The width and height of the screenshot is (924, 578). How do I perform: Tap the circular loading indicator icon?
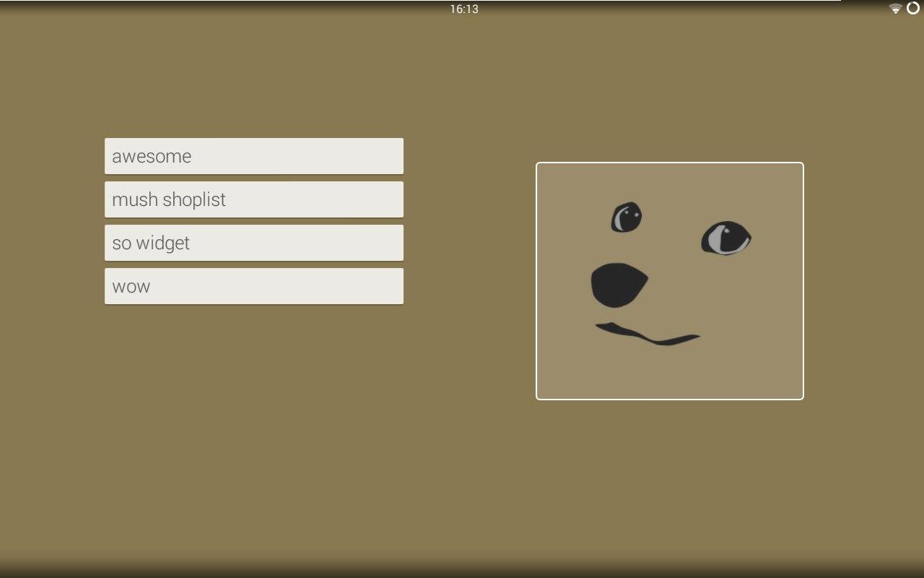pyautogui.click(x=913, y=8)
